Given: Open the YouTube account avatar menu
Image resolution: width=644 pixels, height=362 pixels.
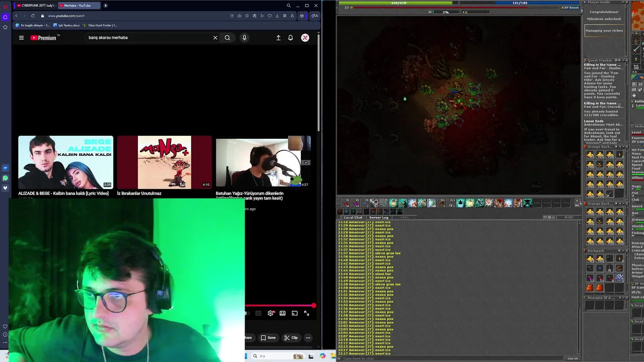Looking at the screenshot, I should pos(305,38).
